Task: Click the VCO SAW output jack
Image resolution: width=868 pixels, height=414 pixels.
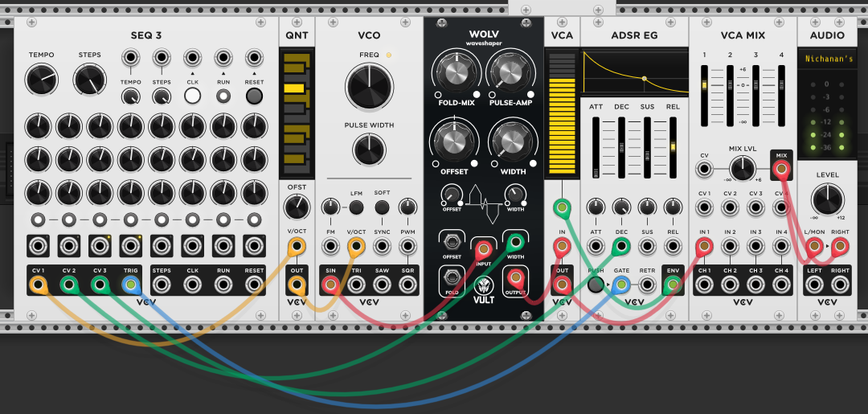Action: [x=382, y=285]
